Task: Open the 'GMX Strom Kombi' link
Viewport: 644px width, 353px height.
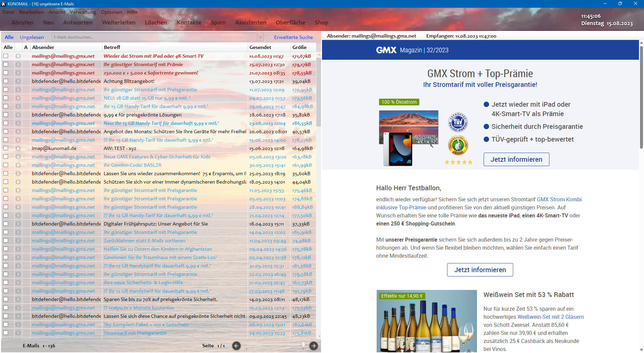Action: point(559,199)
